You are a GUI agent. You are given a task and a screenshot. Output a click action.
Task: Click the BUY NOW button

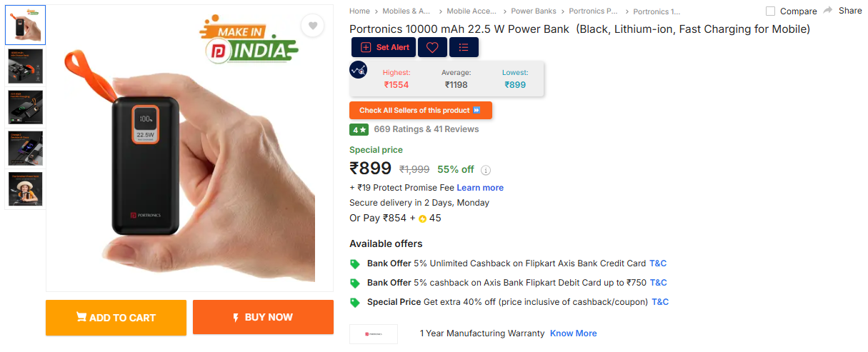pyautogui.click(x=263, y=317)
